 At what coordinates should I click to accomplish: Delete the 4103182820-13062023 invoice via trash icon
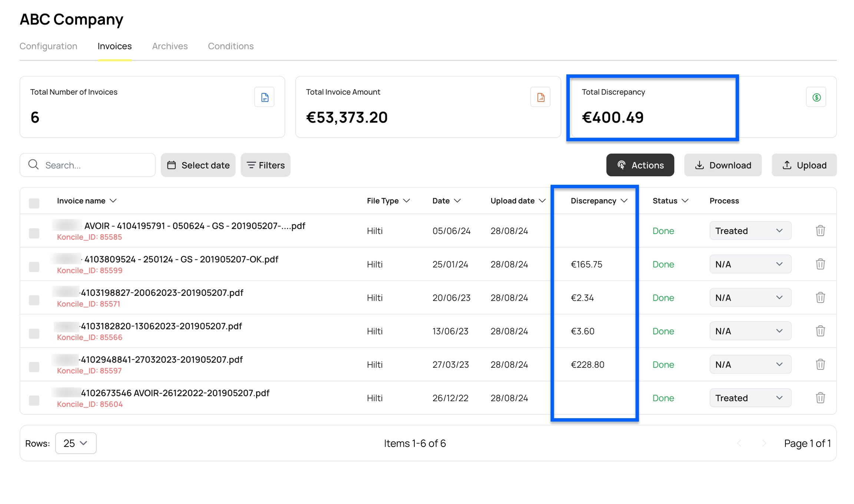click(x=820, y=331)
